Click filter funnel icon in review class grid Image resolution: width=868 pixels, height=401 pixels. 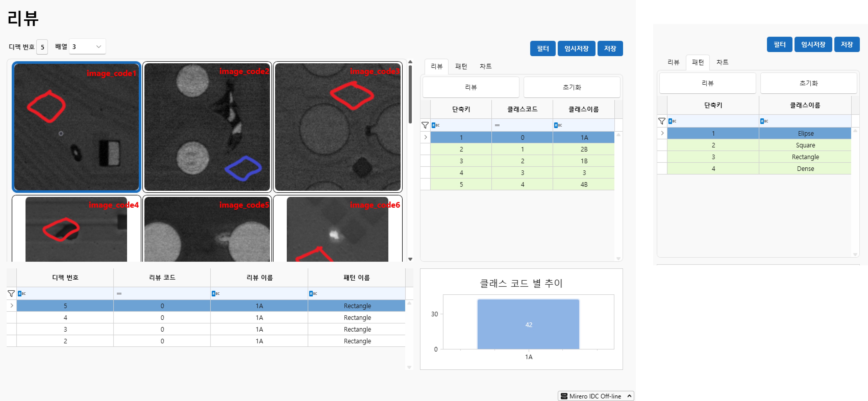(425, 125)
